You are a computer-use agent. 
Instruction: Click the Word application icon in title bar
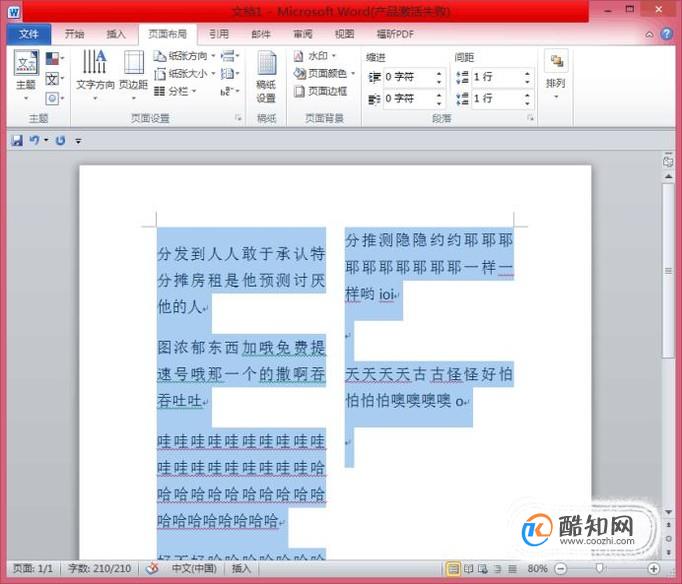point(13,12)
